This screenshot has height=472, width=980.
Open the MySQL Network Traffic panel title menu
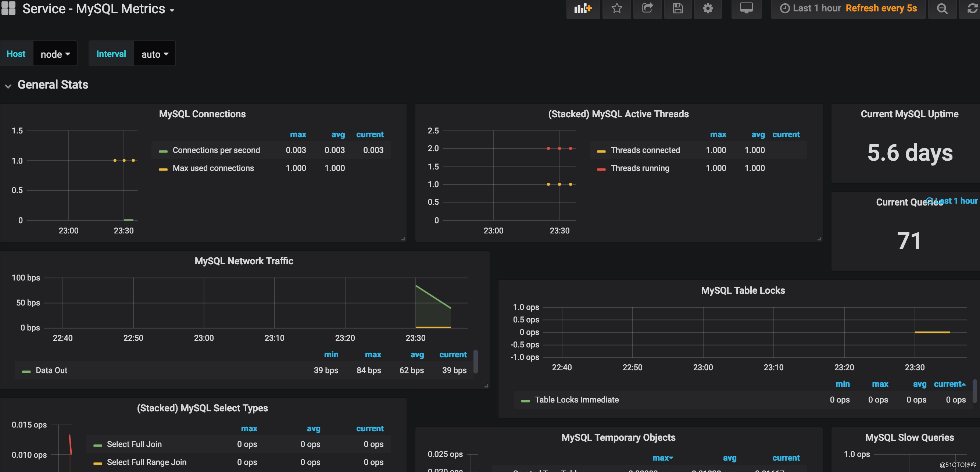click(x=244, y=261)
